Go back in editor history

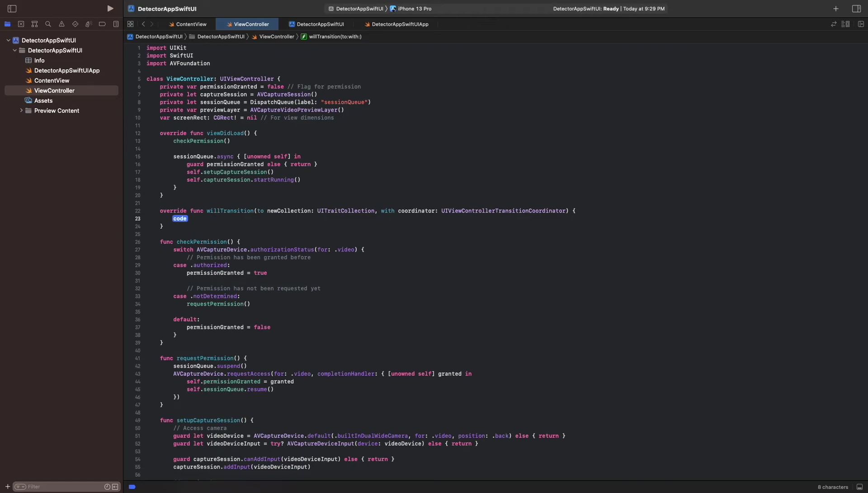pos(143,24)
